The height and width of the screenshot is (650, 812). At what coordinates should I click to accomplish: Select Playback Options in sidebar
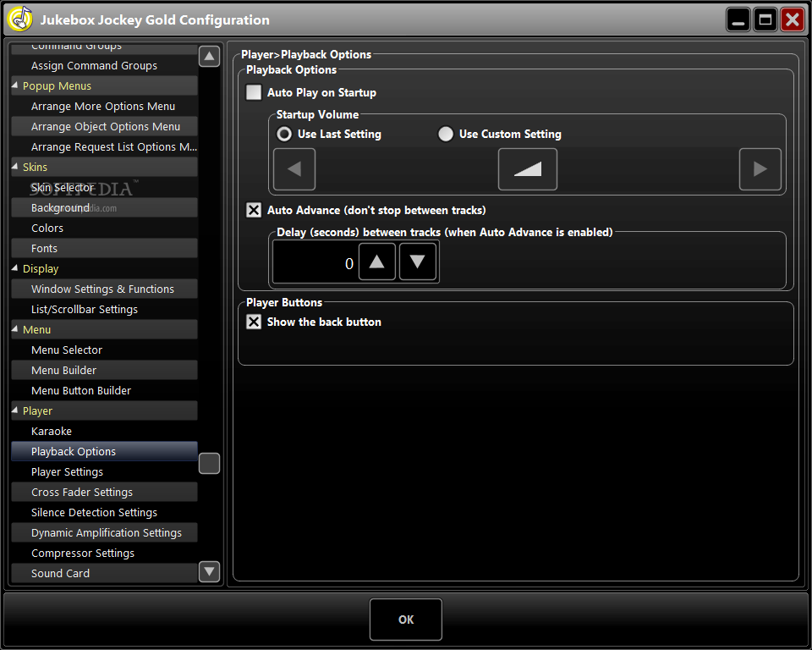pyautogui.click(x=104, y=451)
